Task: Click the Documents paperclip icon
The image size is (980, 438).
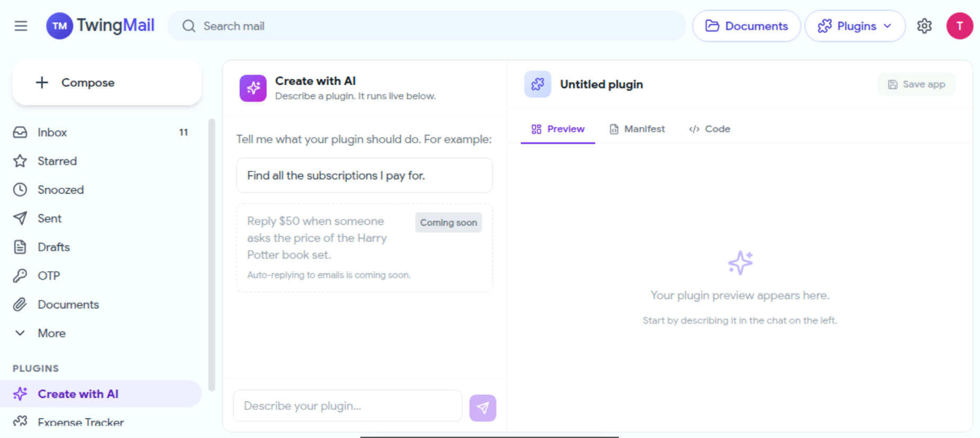Action: pos(20,304)
